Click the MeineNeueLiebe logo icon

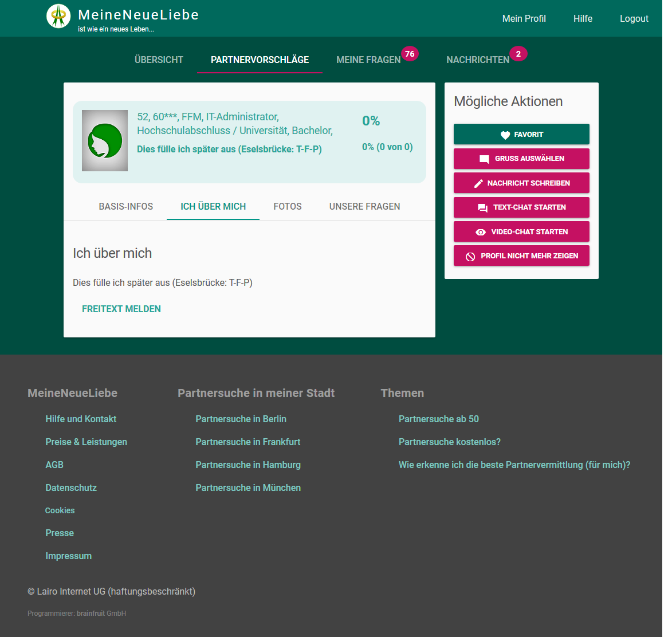[58, 16]
